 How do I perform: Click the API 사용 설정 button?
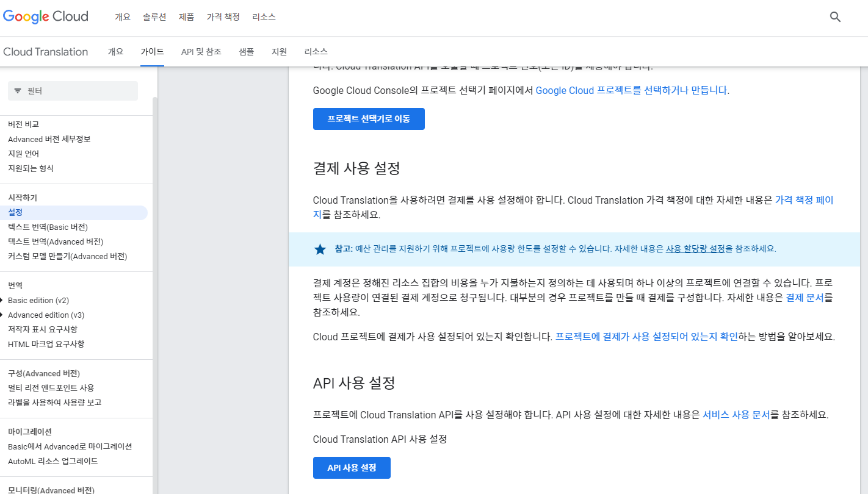click(x=352, y=468)
